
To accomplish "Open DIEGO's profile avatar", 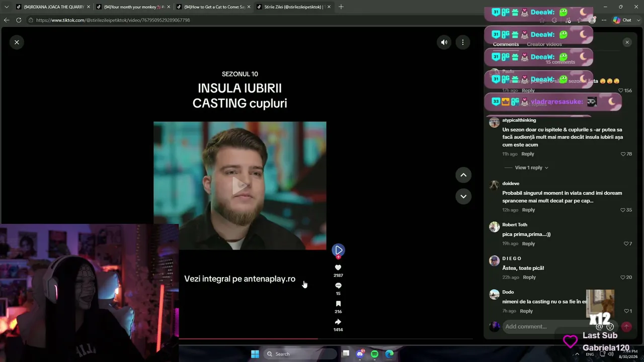I will click(x=494, y=260).
